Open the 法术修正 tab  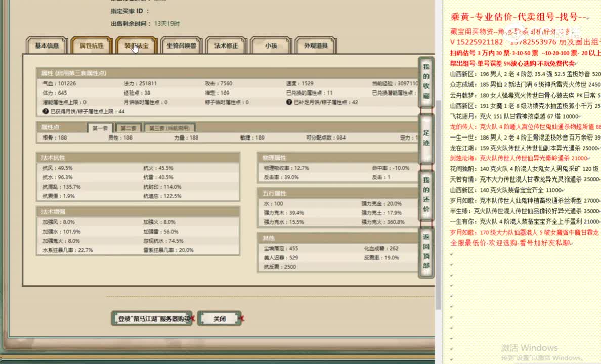(226, 45)
